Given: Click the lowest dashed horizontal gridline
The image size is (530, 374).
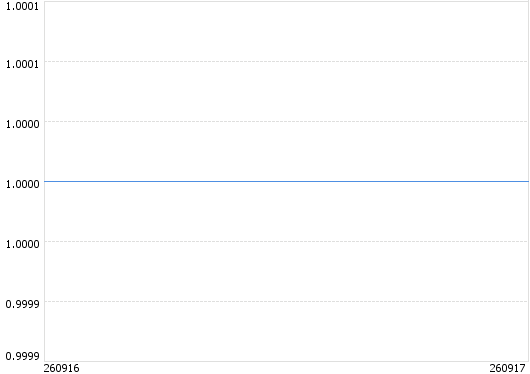Looking at the screenshot, I should tap(286, 301).
